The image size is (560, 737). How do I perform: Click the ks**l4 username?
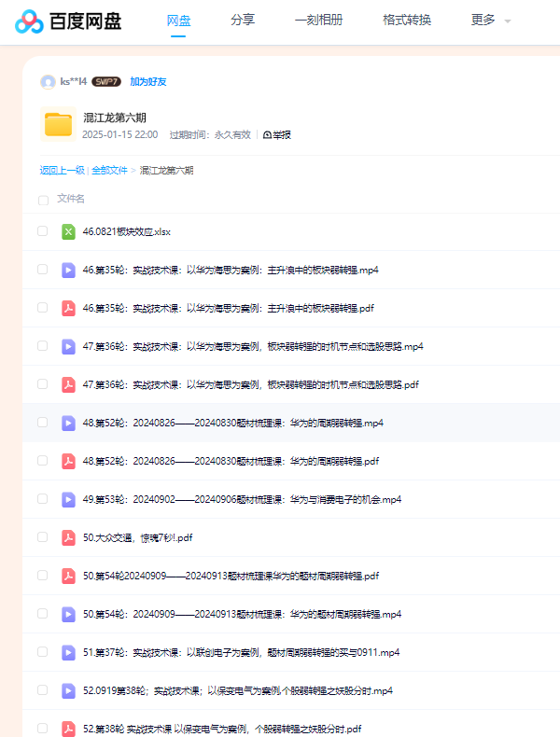[74, 82]
